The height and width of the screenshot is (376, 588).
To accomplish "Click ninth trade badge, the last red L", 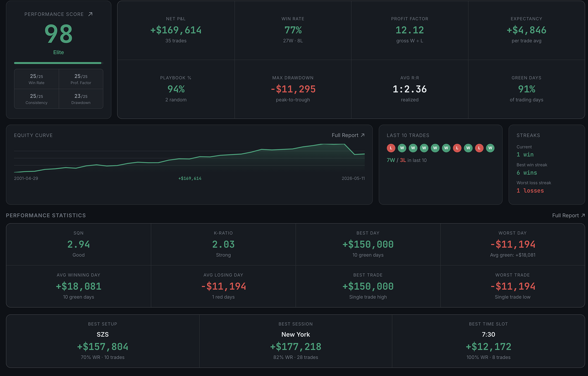I will tap(479, 148).
